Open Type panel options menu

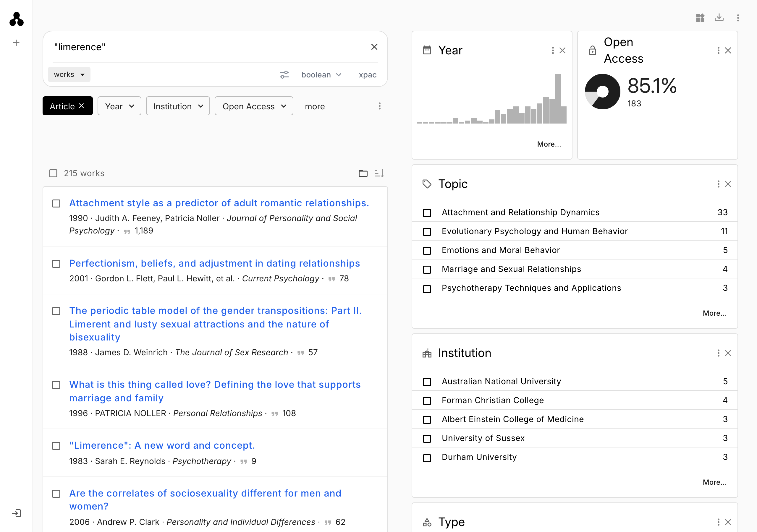click(719, 522)
